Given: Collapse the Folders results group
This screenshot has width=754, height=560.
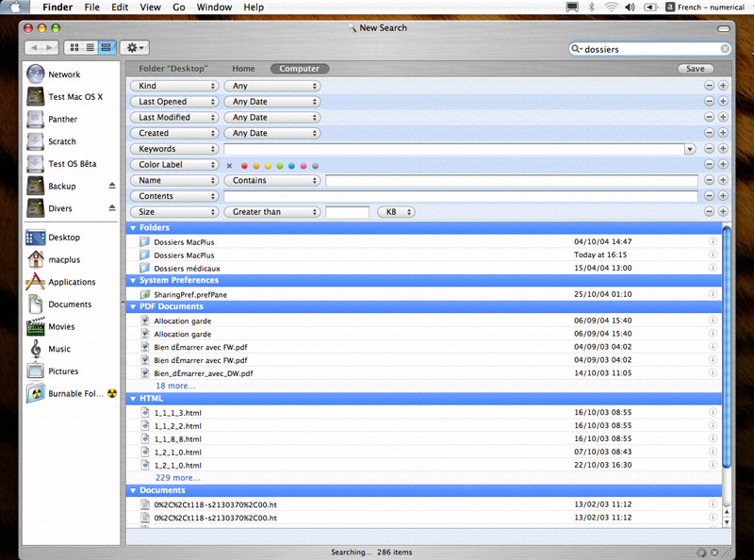Looking at the screenshot, I should click(133, 227).
